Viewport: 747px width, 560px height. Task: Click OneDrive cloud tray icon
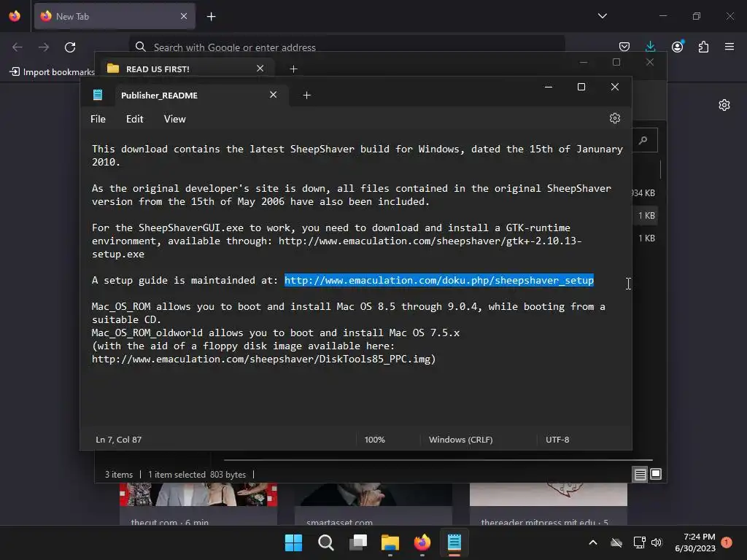point(616,542)
